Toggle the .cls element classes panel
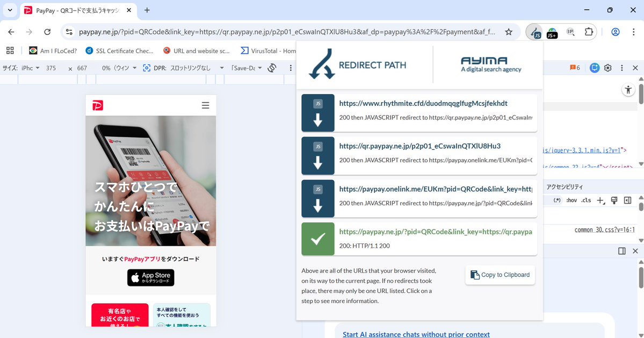This screenshot has width=644, height=338. click(x=586, y=200)
